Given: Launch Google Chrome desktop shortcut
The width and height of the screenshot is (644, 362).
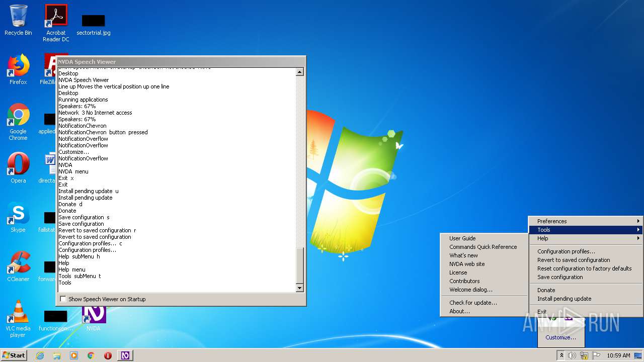Looking at the screenshot, I should (x=18, y=122).
